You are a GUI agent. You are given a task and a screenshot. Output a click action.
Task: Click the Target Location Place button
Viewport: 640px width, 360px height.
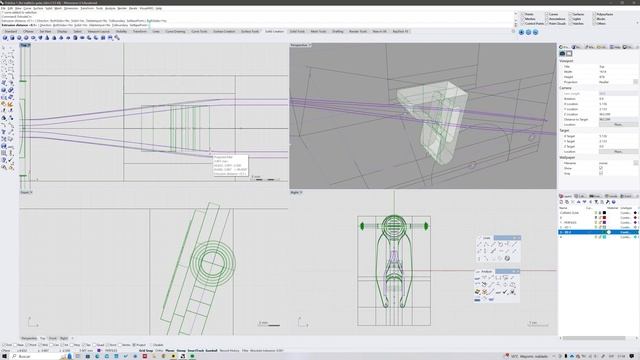tap(618, 151)
